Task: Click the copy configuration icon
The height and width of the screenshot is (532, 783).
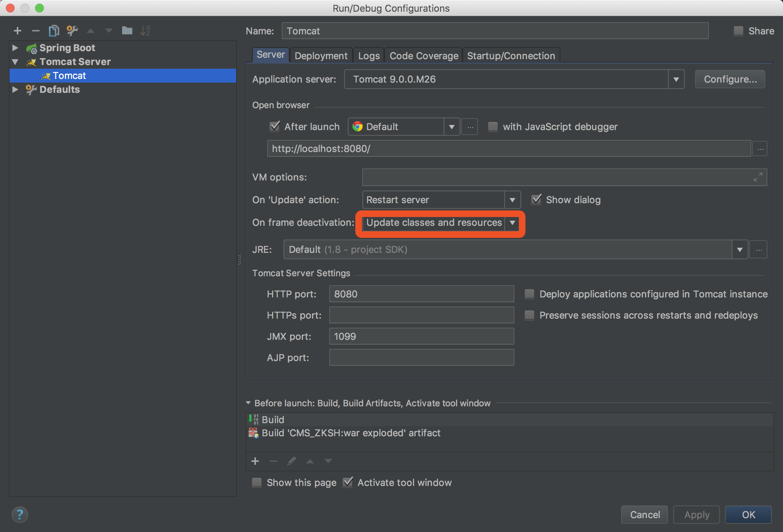Action: (54, 31)
